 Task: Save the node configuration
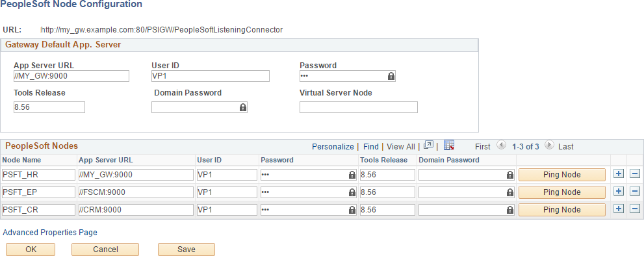[187, 250]
